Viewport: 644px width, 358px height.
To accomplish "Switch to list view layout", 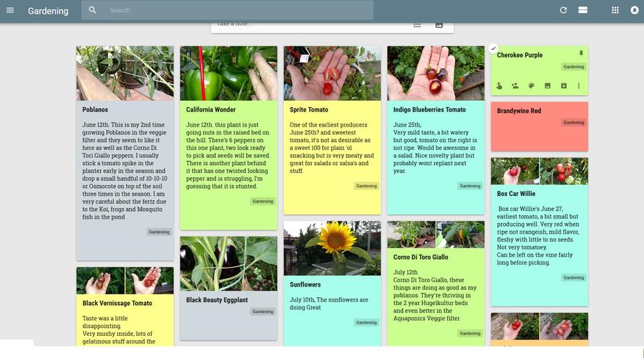I will 583,11.
